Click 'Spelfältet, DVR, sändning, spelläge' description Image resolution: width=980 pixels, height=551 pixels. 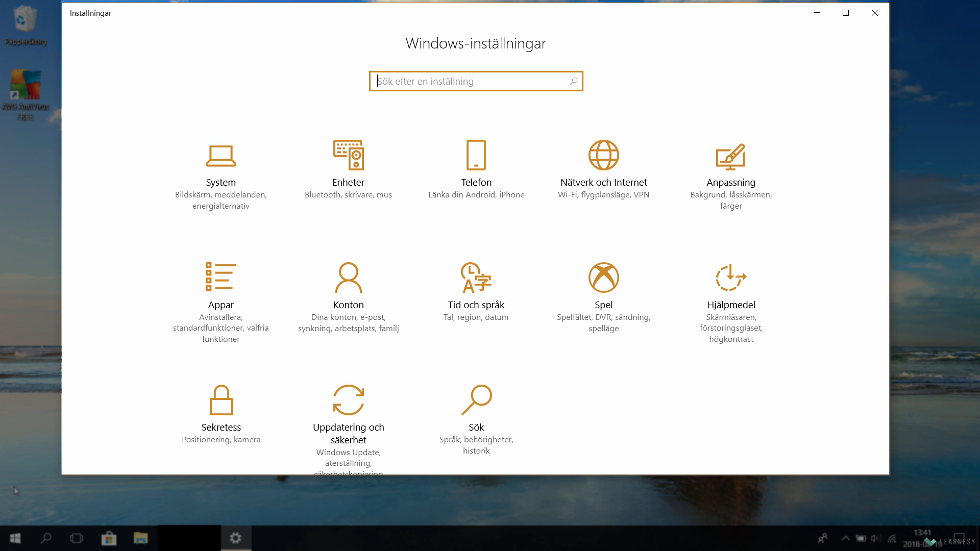(603, 323)
